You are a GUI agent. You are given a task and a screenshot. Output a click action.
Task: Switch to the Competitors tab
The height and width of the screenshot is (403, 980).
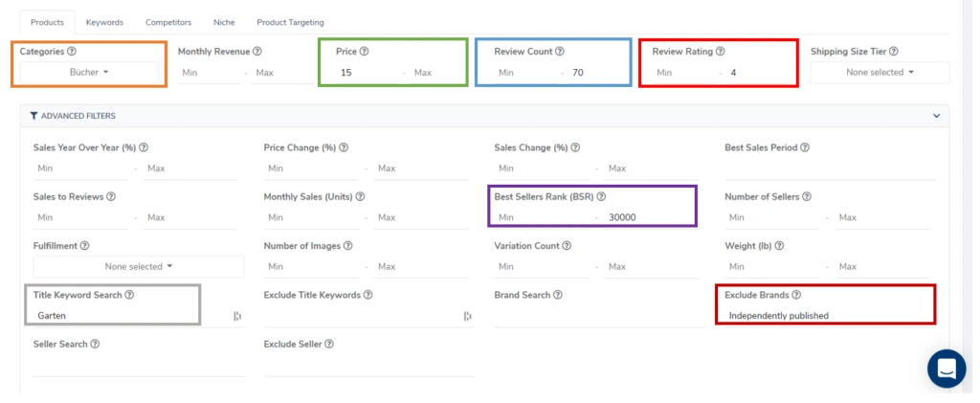[168, 22]
